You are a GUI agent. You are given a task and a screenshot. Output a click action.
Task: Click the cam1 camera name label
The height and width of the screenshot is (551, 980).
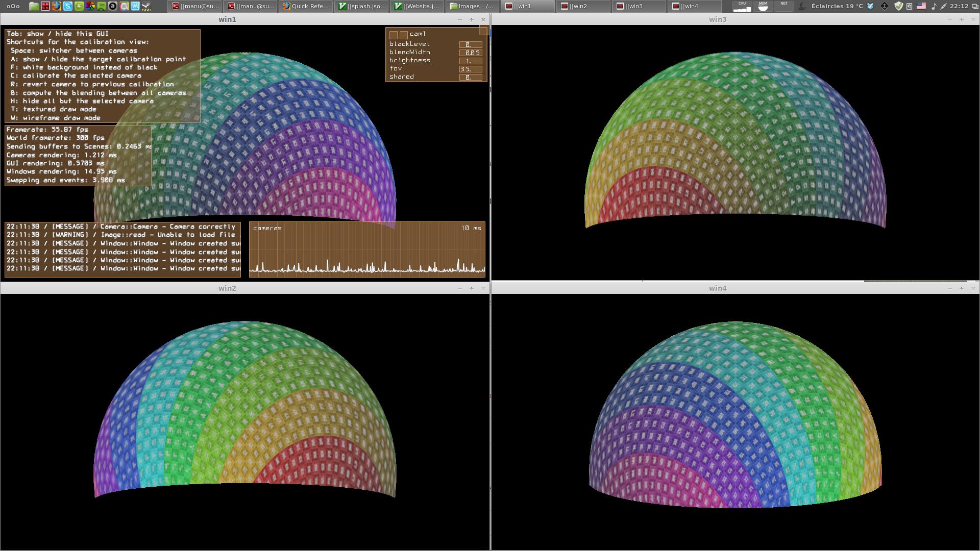[x=418, y=34]
